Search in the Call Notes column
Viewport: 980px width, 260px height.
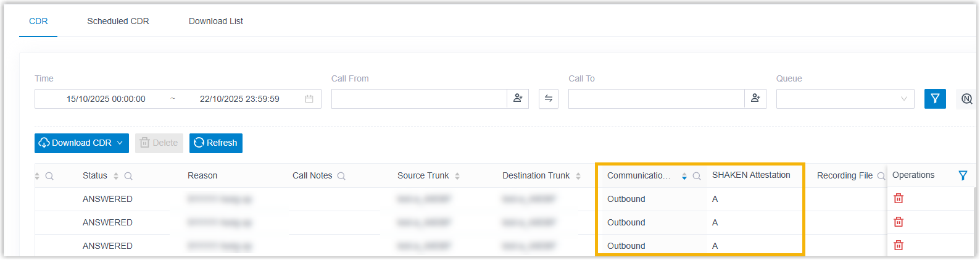[341, 176]
